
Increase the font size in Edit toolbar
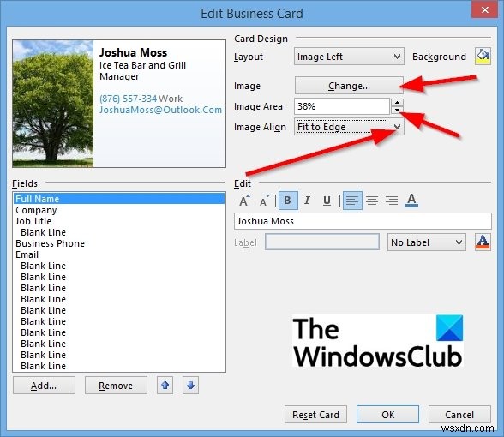pyautogui.click(x=244, y=201)
